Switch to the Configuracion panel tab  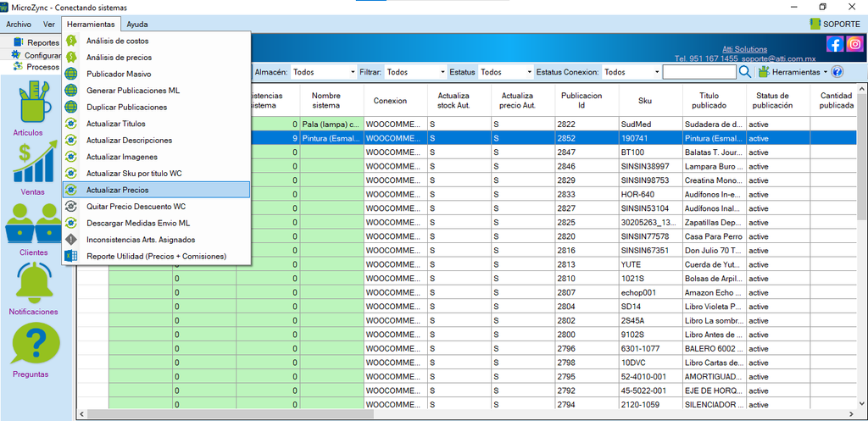point(36,55)
